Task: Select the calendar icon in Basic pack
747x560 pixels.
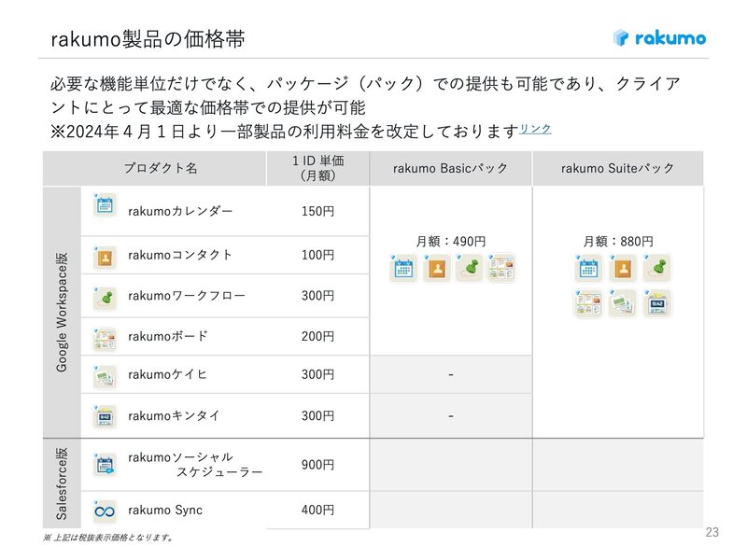Action: tap(403, 268)
